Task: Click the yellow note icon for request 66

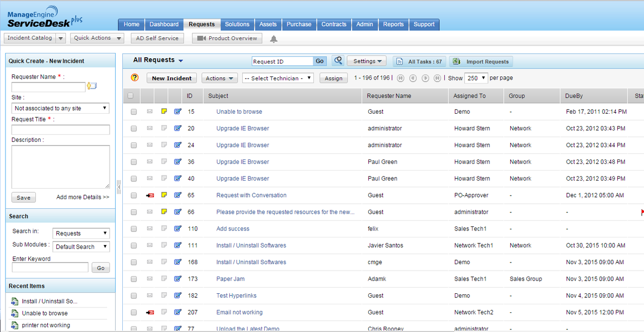Action: [164, 212]
